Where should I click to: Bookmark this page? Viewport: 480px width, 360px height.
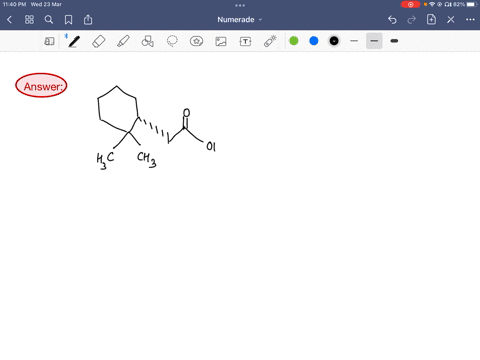click(x=68, y=20)
